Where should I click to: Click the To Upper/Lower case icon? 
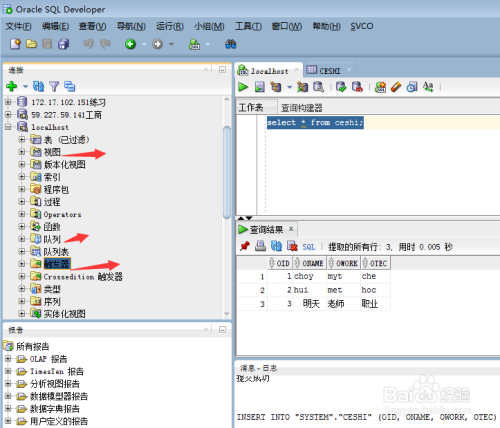[x=428, y=87]
